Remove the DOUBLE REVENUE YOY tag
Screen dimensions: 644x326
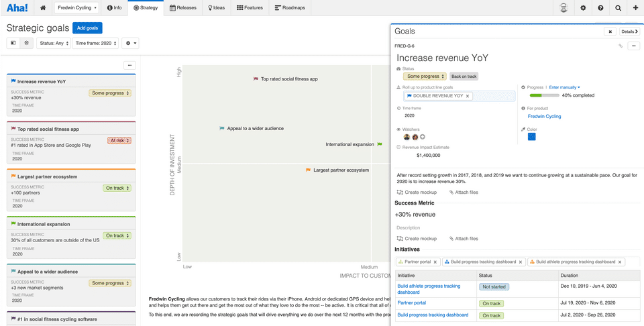468,96
